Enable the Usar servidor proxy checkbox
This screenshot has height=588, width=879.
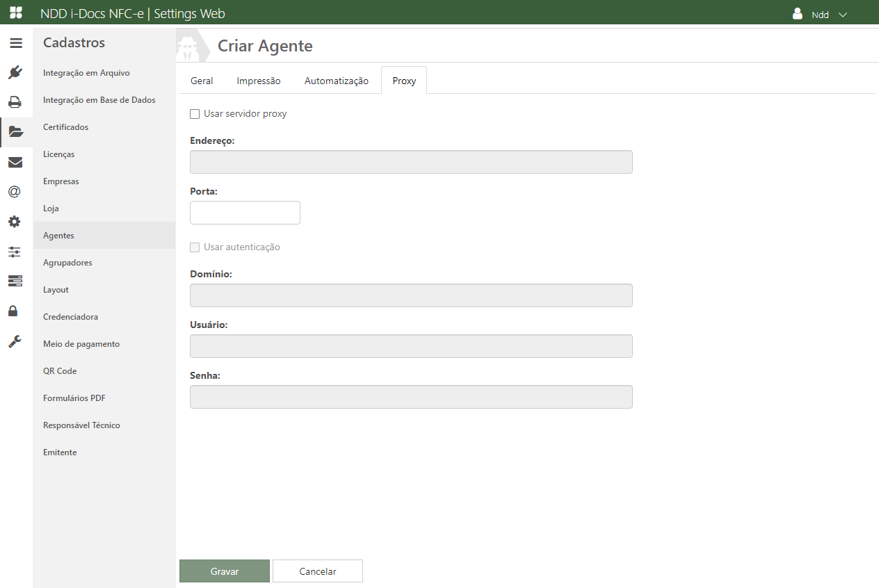pyautogui.click(x=195, y=114)
